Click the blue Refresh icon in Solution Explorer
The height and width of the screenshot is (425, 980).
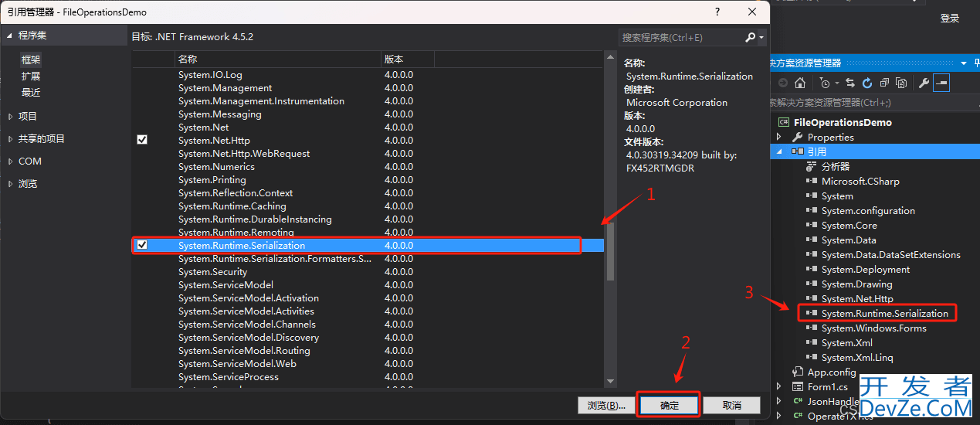[x=867, y=83]
